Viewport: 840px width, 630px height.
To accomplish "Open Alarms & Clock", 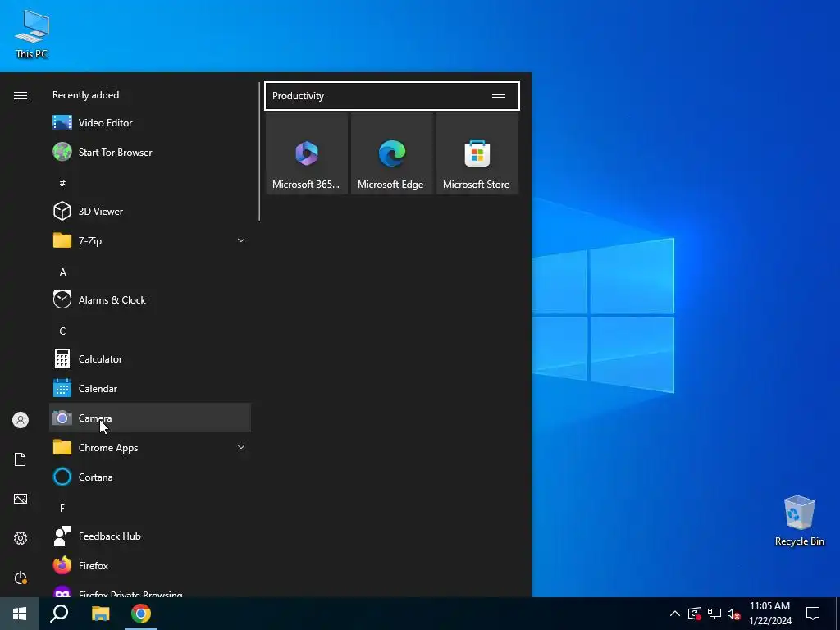I will 150,300.
